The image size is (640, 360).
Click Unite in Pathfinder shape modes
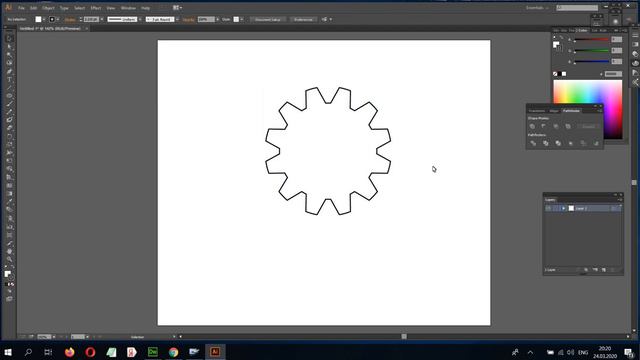coord(532,127)
